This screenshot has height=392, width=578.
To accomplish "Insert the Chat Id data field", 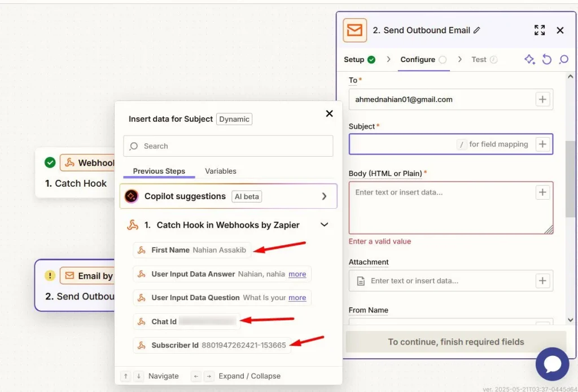I will click(187, 321).
